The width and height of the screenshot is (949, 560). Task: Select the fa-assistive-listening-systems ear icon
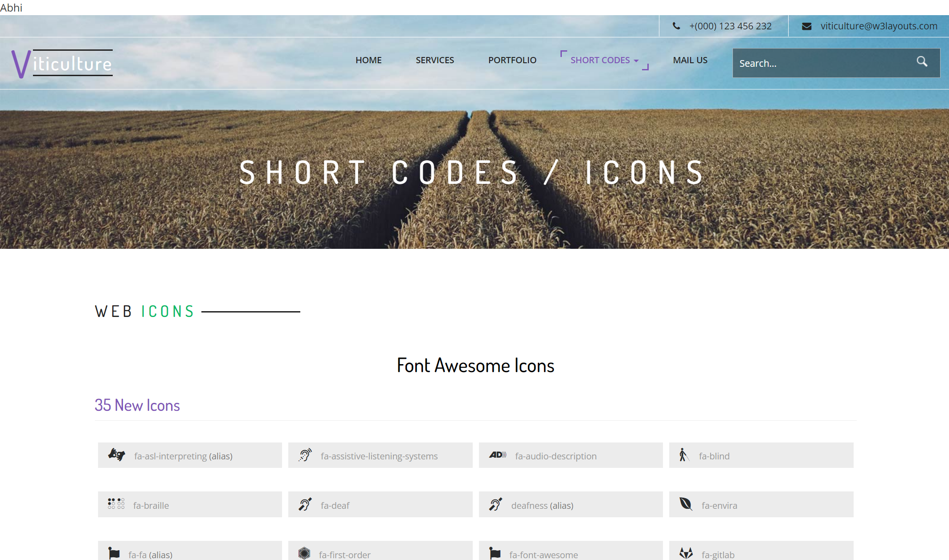(305, 455)
